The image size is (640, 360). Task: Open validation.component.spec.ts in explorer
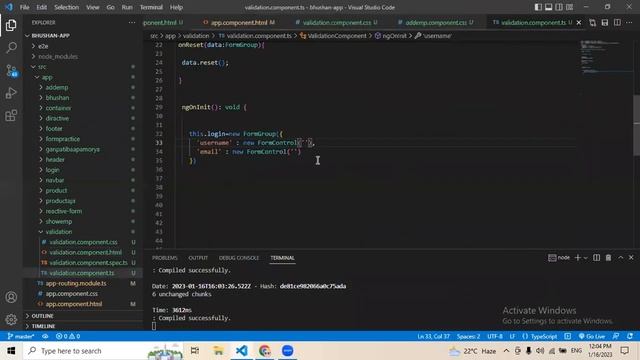(x=88, y=262)
